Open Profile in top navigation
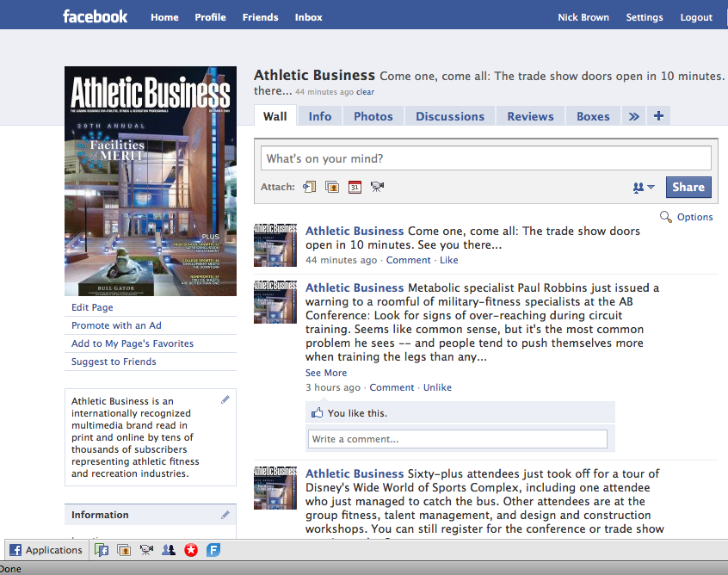The image size is (728, 575). tap(210, 17)
